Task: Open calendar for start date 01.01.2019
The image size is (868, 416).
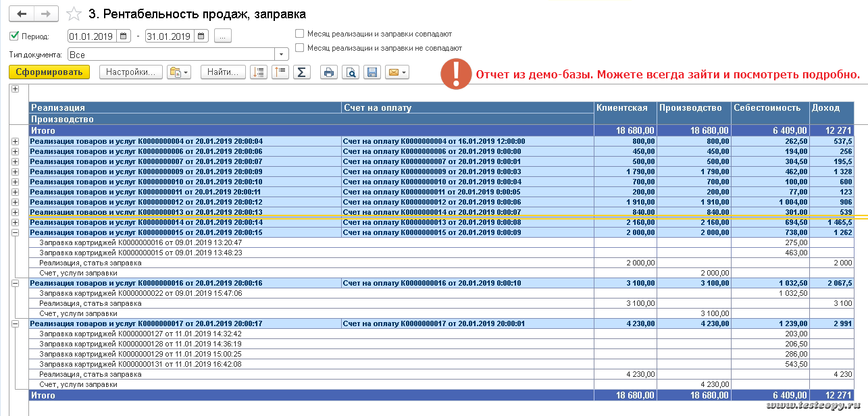Action: tap(124, 36)
